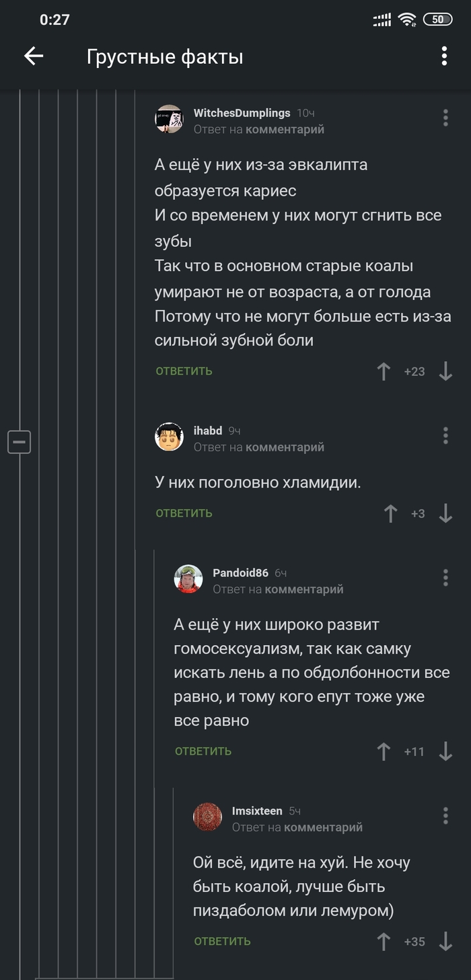
Task: Downvote the Imsixteen comment
Action: tap(445, 942)
